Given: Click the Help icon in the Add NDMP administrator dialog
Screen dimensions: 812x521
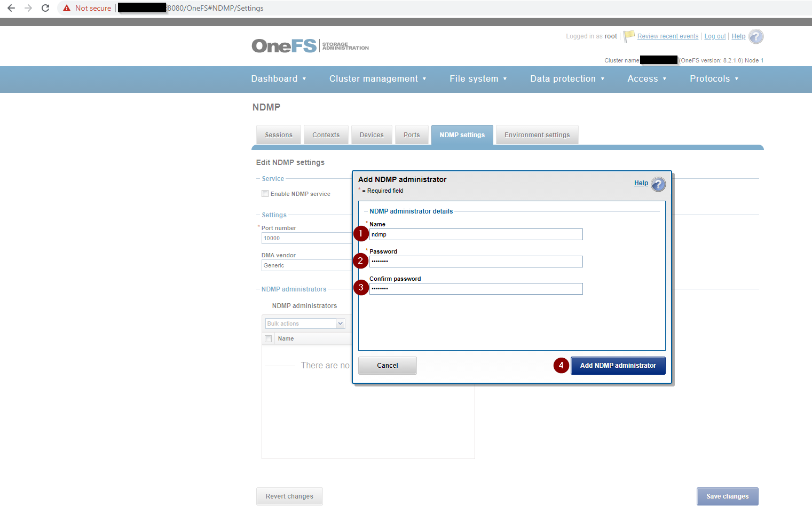Looking at the screenshot, I should 658,184.
